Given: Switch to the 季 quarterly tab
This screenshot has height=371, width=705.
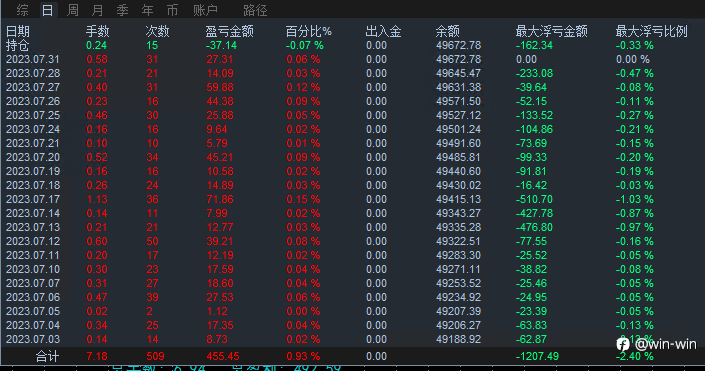Looking at the screenshot, I should 122,10.
